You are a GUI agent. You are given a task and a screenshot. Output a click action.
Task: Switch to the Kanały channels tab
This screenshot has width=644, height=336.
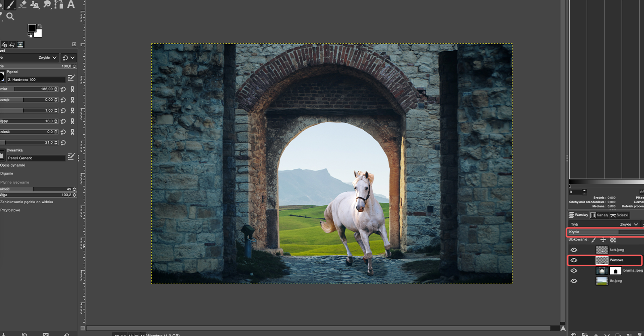click(599, 215)
